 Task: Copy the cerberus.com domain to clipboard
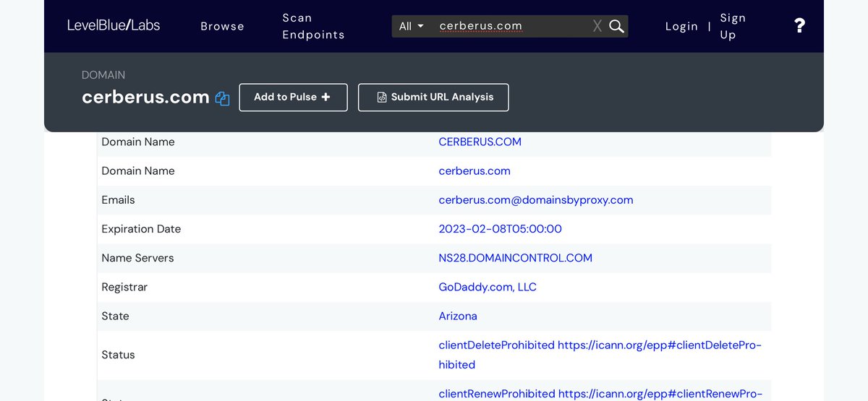point(222,98)
